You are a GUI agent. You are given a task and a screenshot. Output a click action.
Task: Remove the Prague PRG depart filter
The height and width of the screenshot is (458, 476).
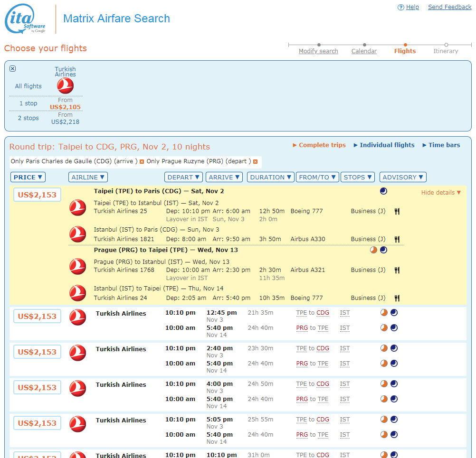255,162
